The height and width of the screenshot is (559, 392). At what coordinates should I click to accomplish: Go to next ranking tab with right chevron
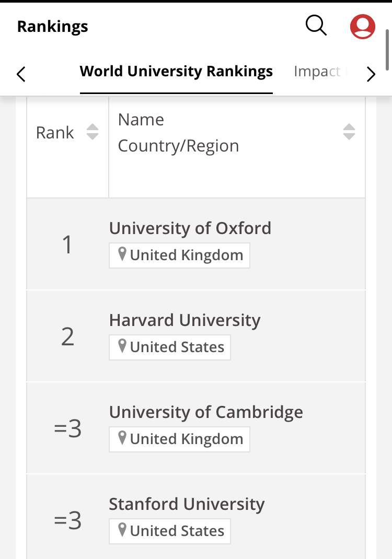371,74
